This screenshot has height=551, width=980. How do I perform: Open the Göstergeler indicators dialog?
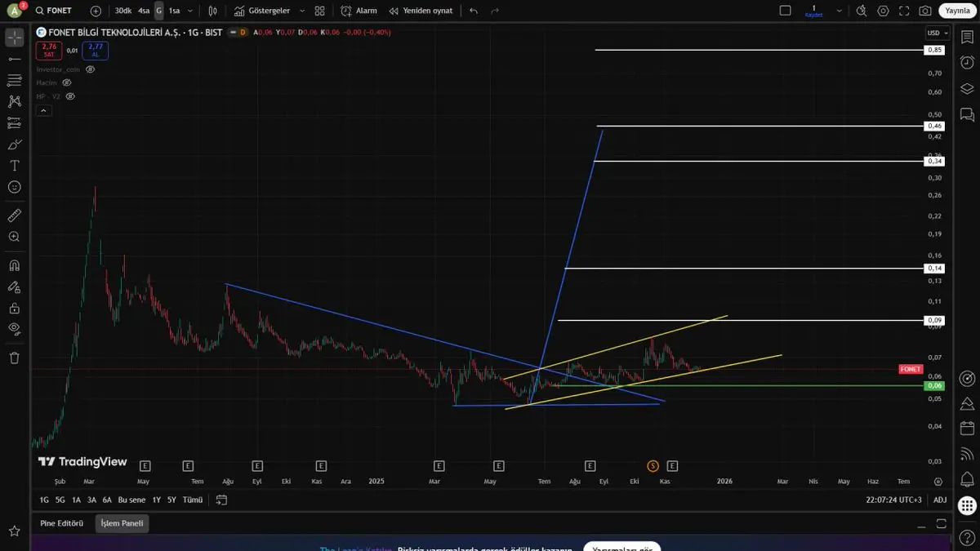pyautogui.click(x=261, y=11)
